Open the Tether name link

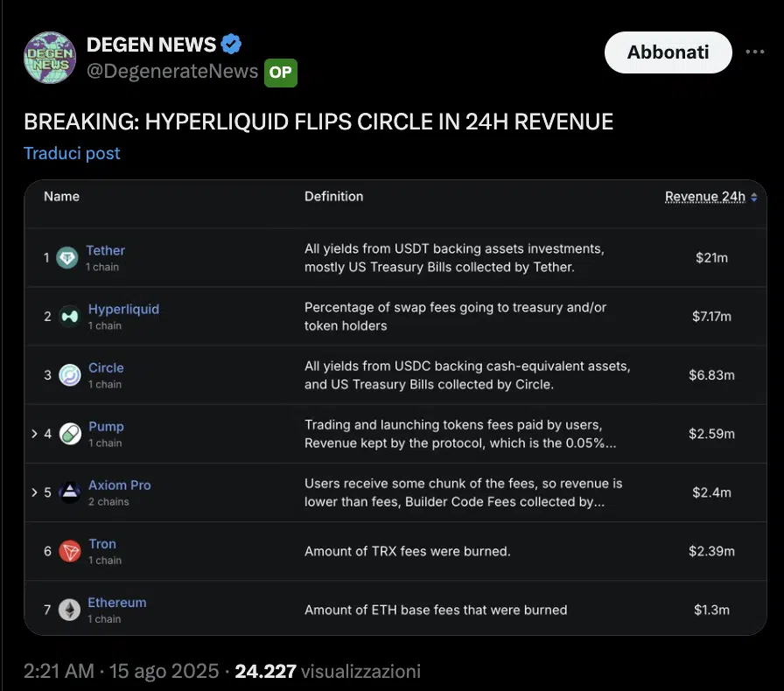tap(106, 249)
